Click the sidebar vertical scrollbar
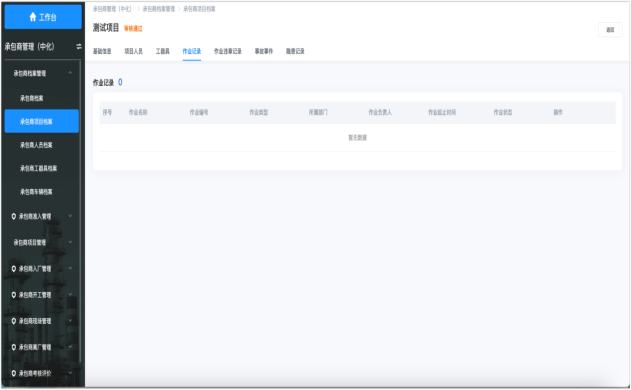Image resolution: width=631 pixels, height=390 pixels. [x=80, y=211]
